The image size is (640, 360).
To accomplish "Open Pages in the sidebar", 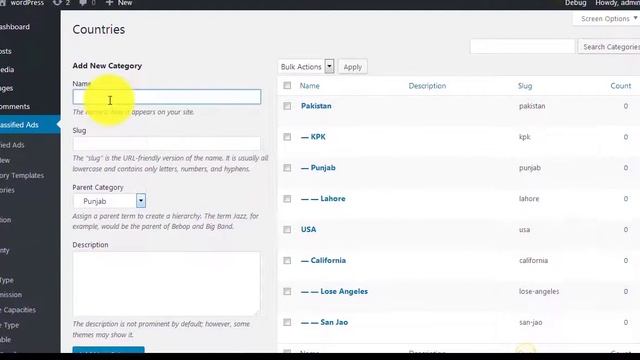I will click(x=7, y=88).
